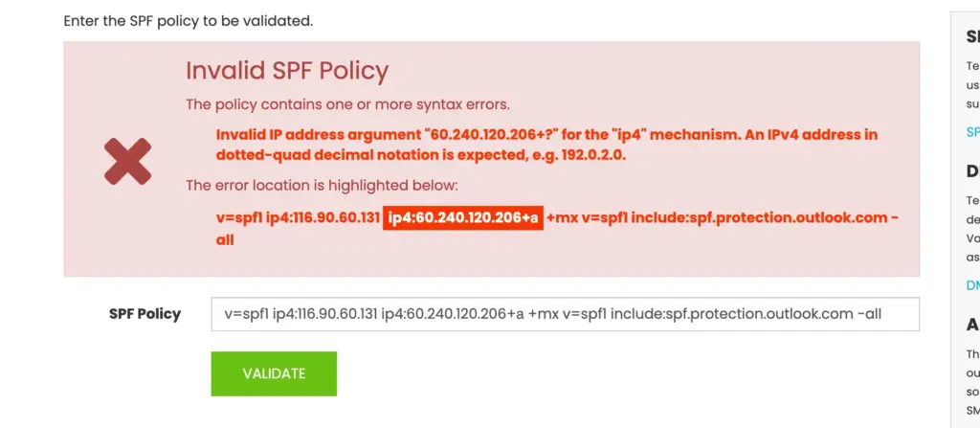Click "The policy contains one or more syntax errors"
The image size is (980, 428).
[347, 104]
